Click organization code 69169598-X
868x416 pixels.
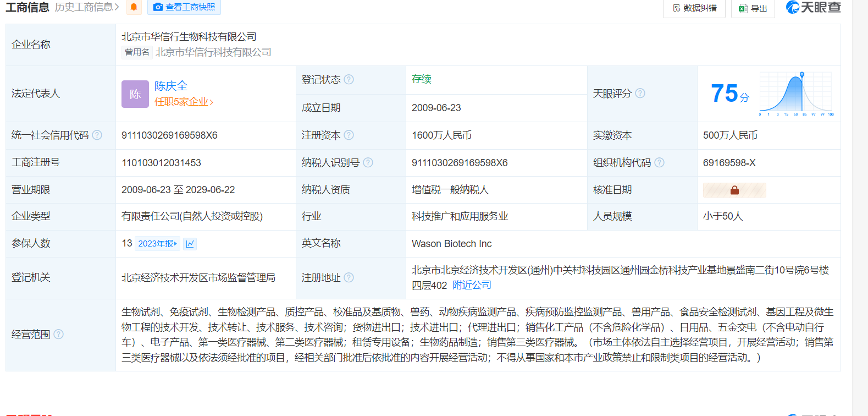pyautogui.click(x=729, y=163)
